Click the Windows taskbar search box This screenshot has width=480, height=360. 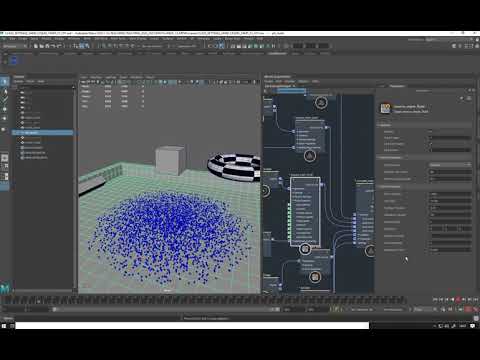click(192, 326)
